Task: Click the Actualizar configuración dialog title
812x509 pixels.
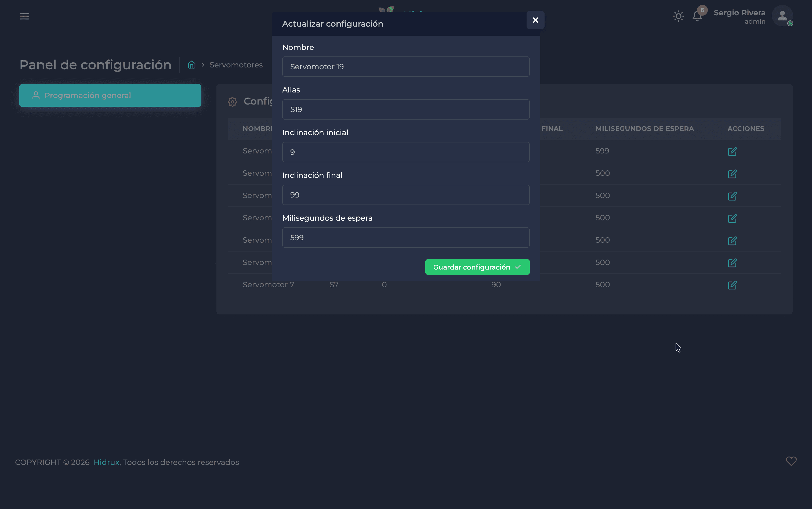Action: 332,24
